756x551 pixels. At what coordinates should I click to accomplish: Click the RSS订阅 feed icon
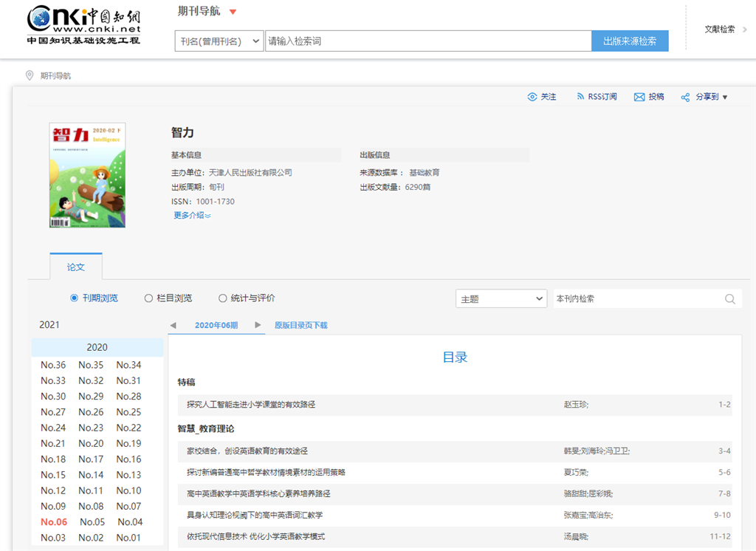580,97
